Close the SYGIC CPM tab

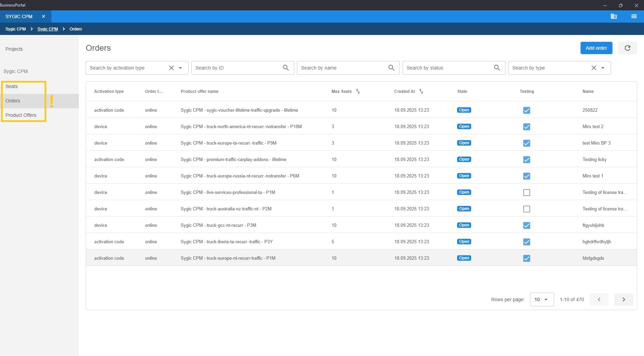coord(44,16)
